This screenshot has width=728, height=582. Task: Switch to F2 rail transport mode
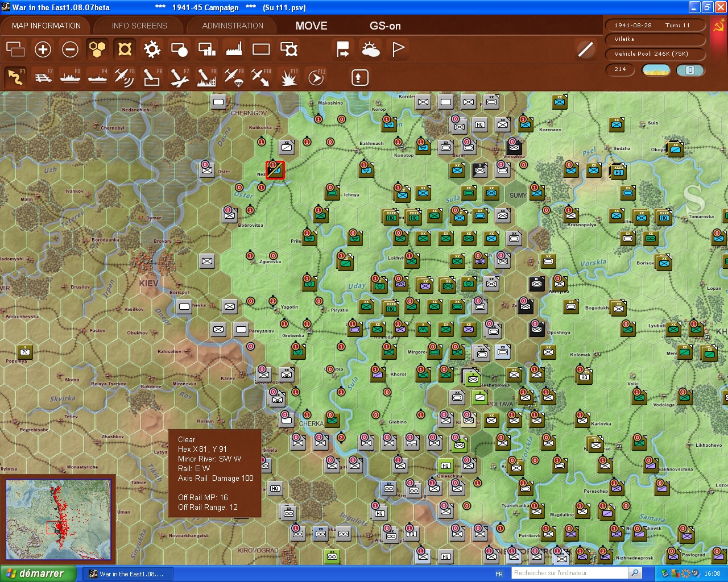pyautogui.click(x=43, y=77)
